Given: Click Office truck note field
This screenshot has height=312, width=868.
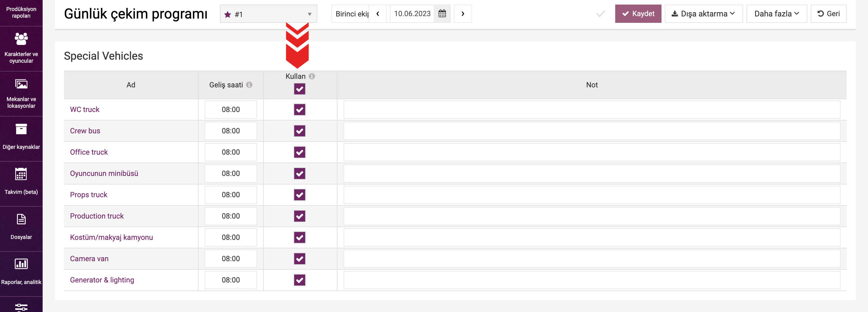Looking at the screenshot, I should pos(592,152).
